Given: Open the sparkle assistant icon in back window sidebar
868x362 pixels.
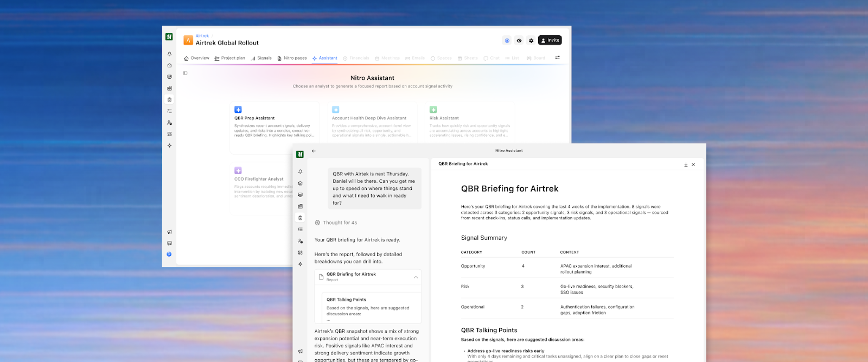Looking at the screenshot, I should (x=169, y=145).
